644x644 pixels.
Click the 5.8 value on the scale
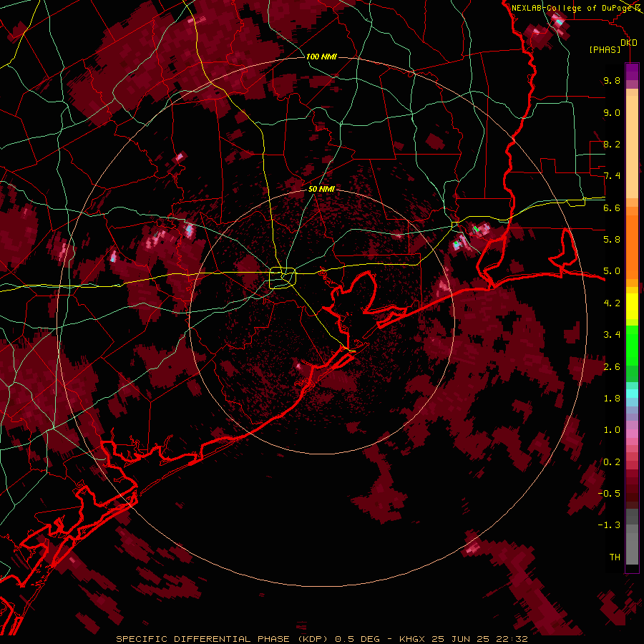click(612, 240)
